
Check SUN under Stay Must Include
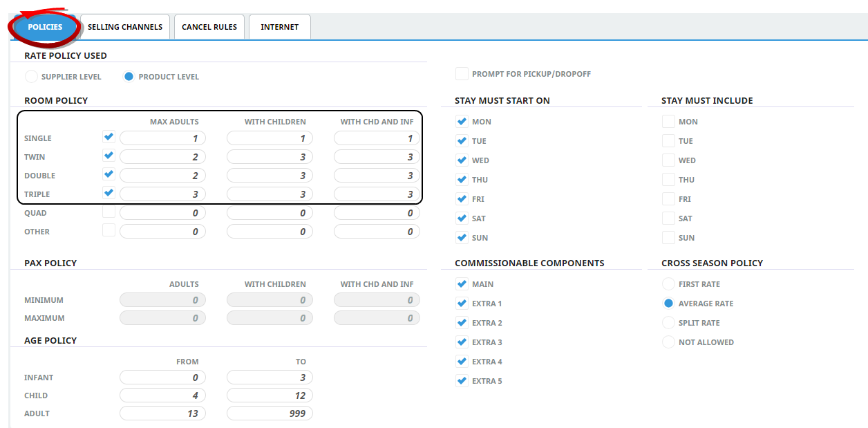coord(668,238)
